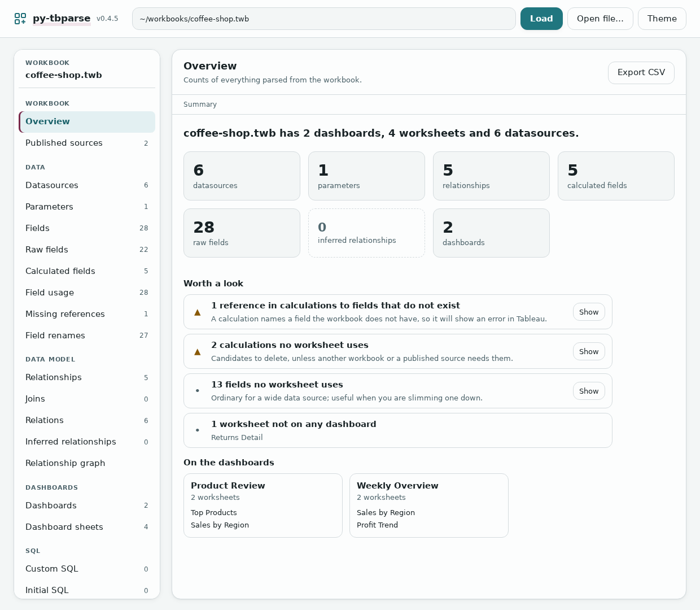
Task: Open Initial SQL in the sidebar
Action: [x=87, y=590]
